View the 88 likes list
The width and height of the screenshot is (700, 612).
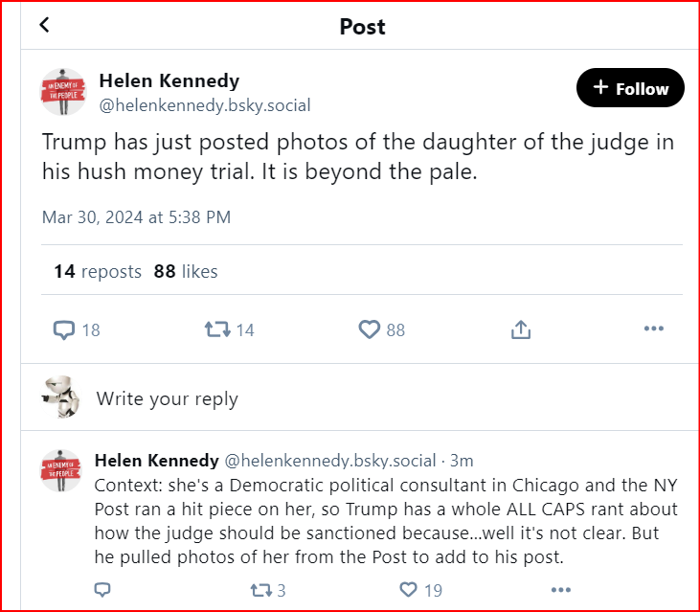[186, 271]
